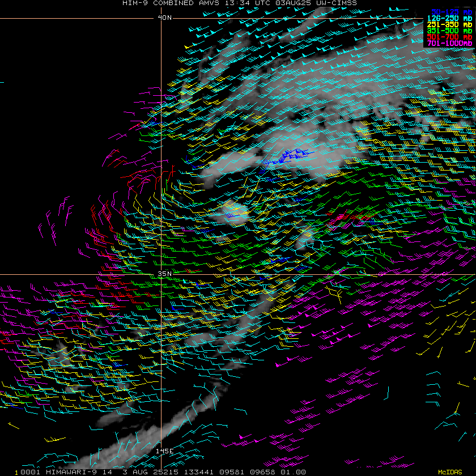The width and height of the screenshot is (476, 476).
Task: Click the 35N latitude label
Action: 164,274
